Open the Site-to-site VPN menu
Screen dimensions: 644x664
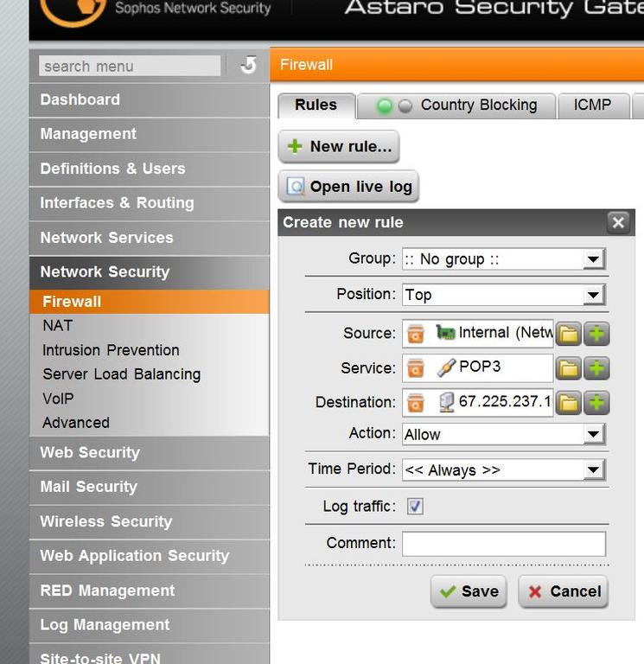149,654
